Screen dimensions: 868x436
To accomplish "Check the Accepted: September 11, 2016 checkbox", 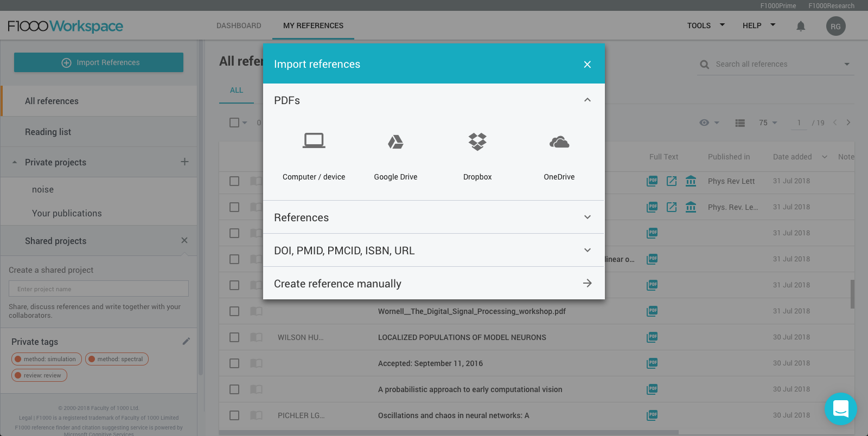I will click(x=234, y=363).
